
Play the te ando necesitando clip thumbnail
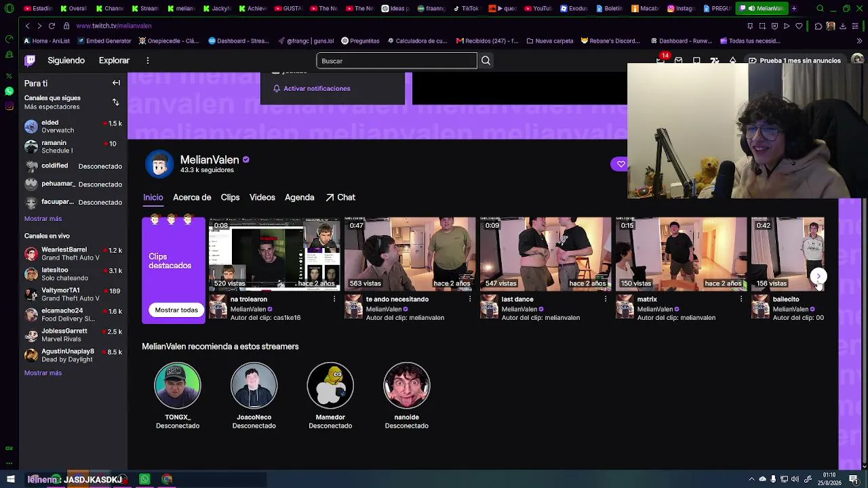(410, 253)
